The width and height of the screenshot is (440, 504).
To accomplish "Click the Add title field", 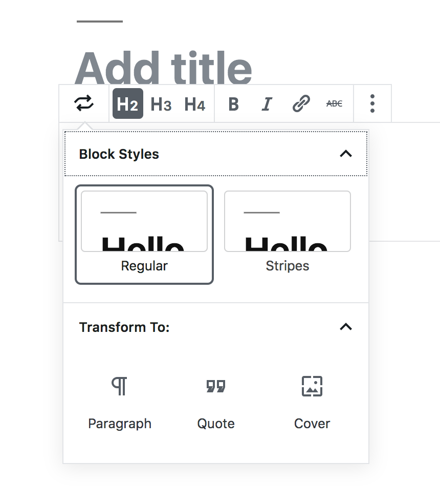I will click(x=164, y=68).
